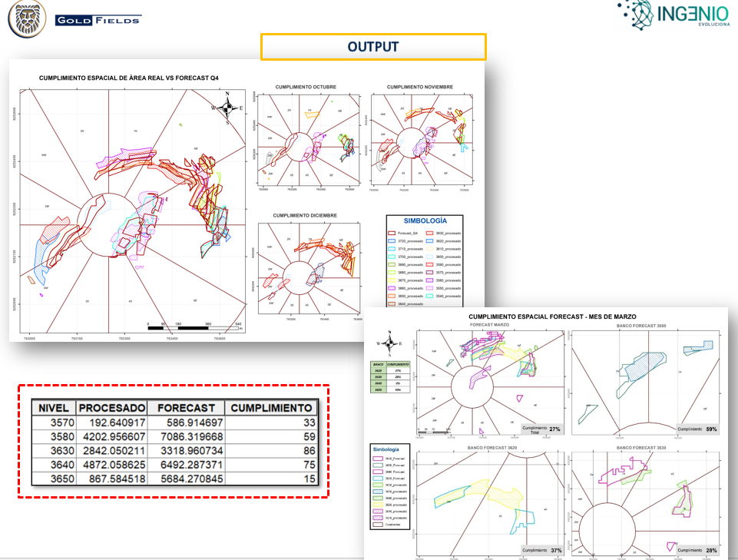Select the cell 192.640917
Image resolution: width=738 pixels, height=560 pixels.
(112, 422)
